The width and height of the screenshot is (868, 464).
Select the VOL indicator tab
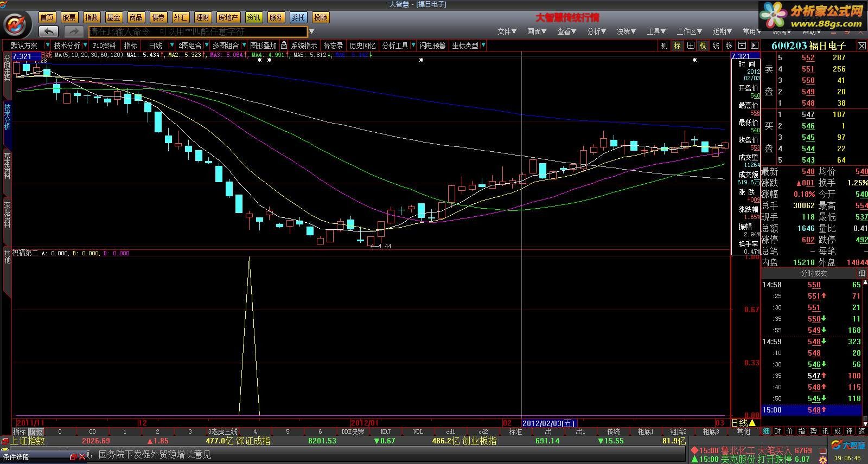[418, 431]
